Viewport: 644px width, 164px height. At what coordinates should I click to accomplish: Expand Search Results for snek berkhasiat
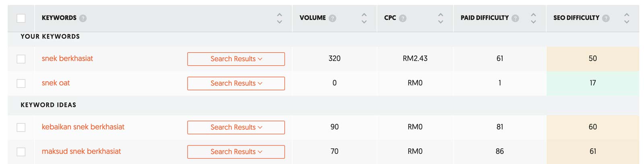(x=236, y=59)
